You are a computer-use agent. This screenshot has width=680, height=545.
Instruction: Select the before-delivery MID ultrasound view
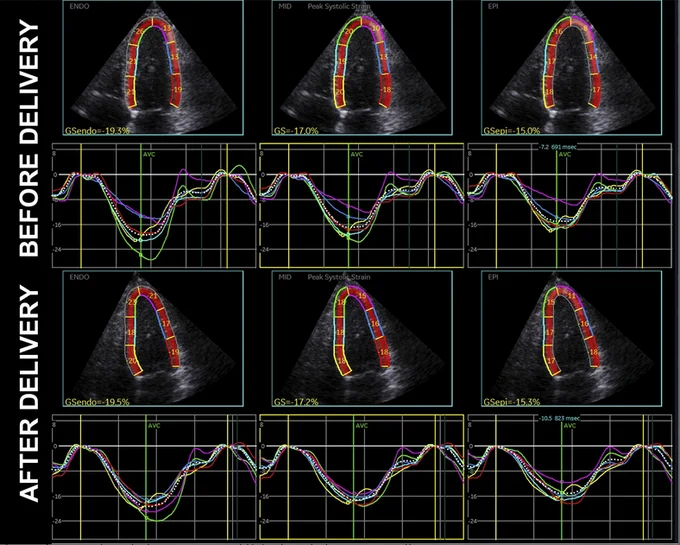tap(362, 67)
